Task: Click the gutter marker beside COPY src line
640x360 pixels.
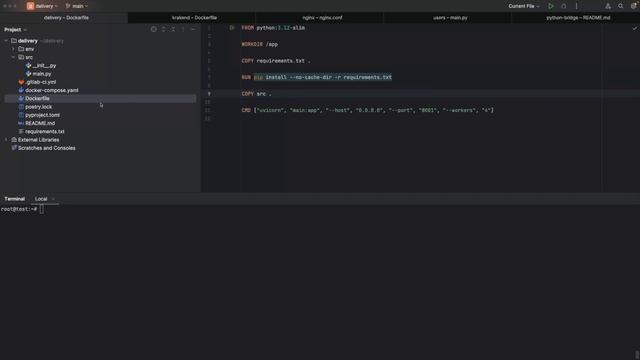Action: point(209,93)
